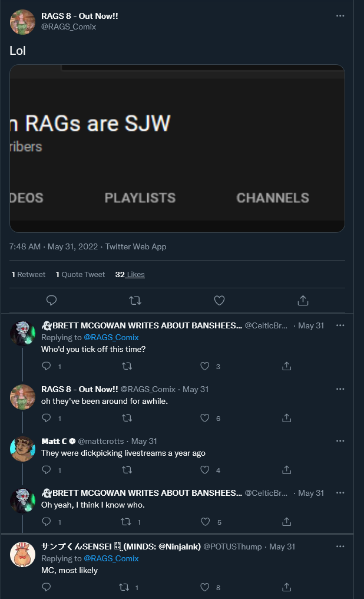View the 32 Likes list
The image size is (364, 599).
tap(130, 274)
